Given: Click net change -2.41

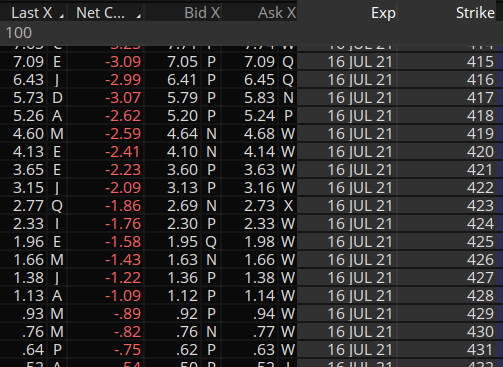Looking at the screenshot, I should 123,152.
